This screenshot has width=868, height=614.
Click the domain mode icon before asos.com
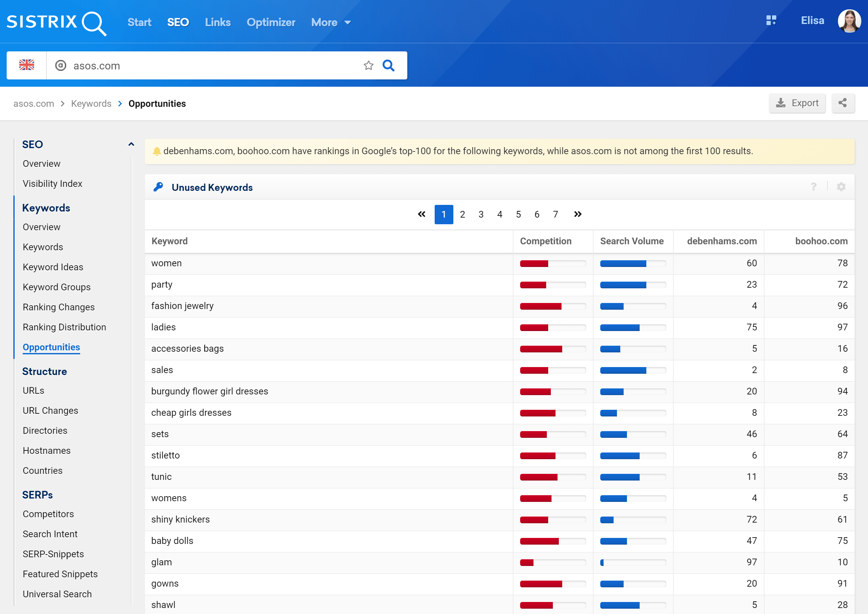(x=61, y=65)
